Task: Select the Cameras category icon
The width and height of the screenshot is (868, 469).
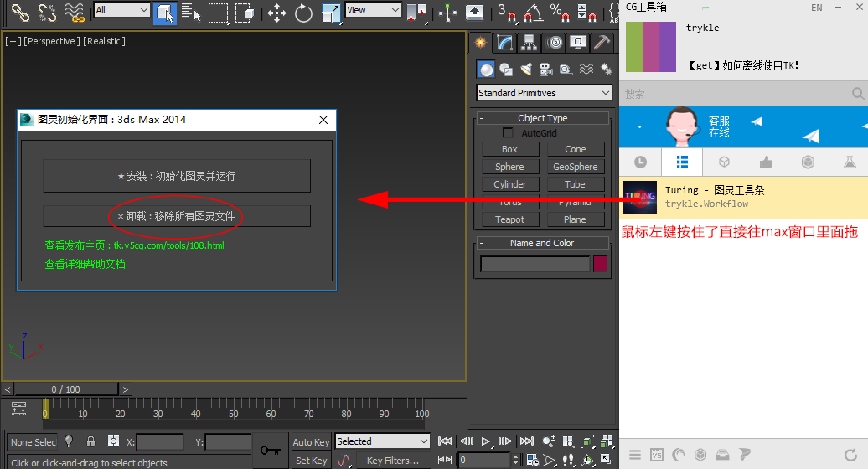Action: click(x=545, y=70)
